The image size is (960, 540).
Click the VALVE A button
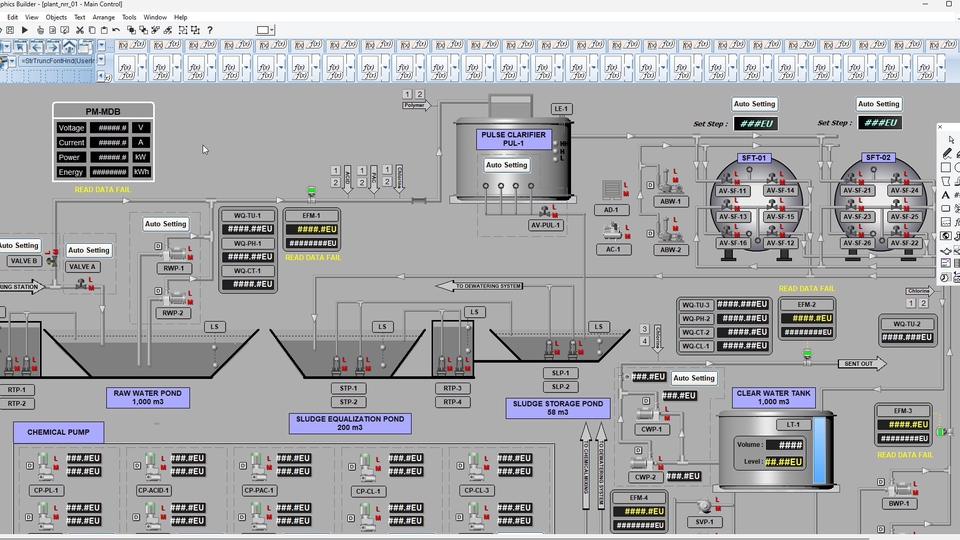tap(81, 267)
